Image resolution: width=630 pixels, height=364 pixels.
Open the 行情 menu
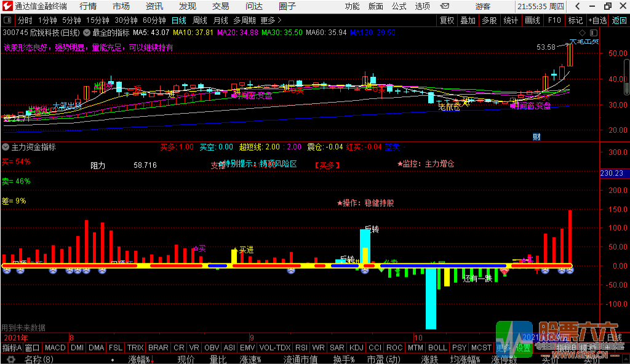point(88,6)
